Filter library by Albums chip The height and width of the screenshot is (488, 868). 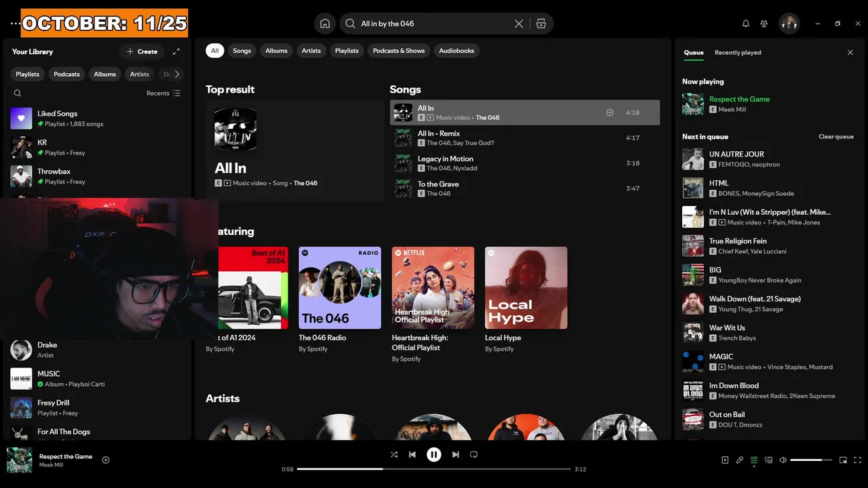(x=105, y=75)
